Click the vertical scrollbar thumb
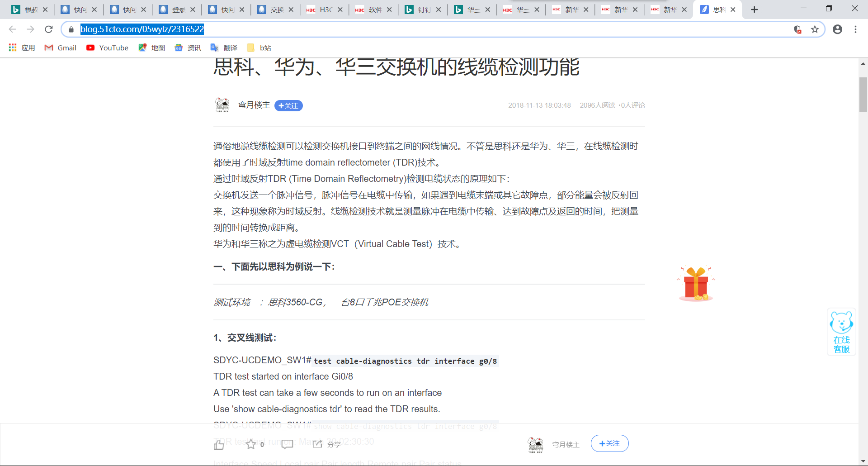Image resolution: width=868 pixels, height=466 pixels. 863,95
